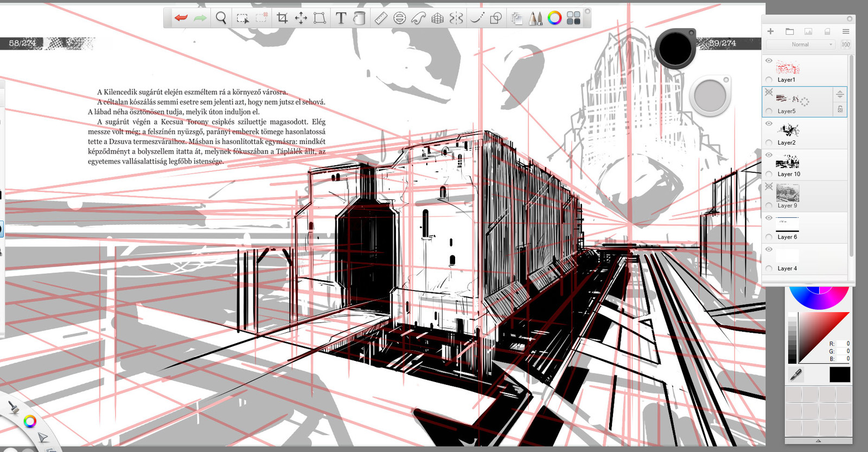This screenshot has width=868, height=452.
Task: Click the Layer 4 name label
Action: point(787,268)
